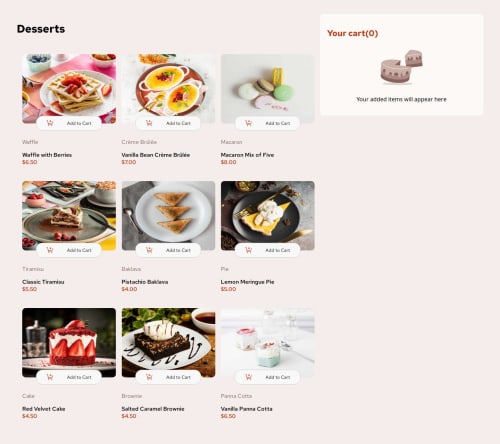Viewport: 500px width, 444px height.
Task: Click cart icon on Salted Caramel Brownie
Action: 149,377
